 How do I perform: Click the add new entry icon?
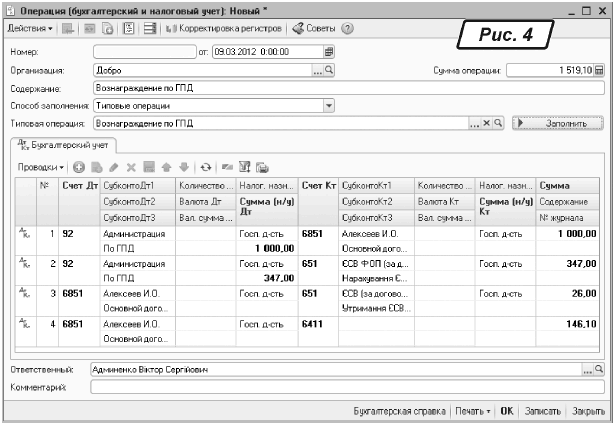click(x=79, y=166)
